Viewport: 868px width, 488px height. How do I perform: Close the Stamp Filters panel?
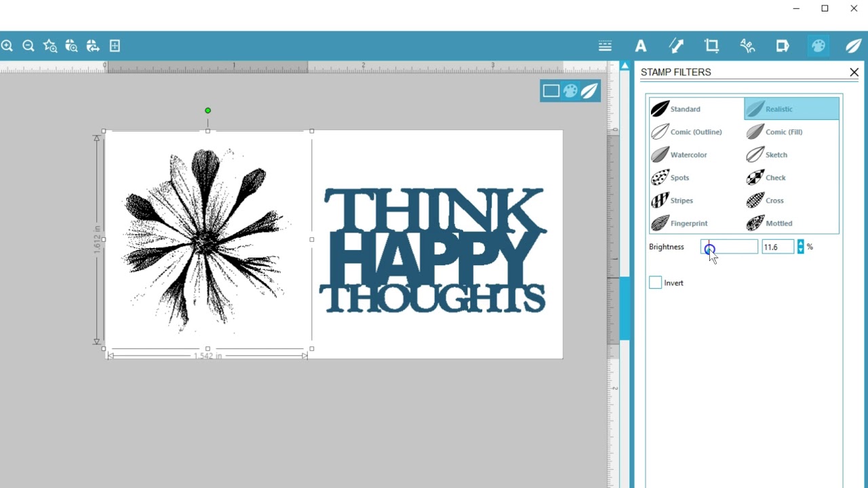(x=854, y=72)
